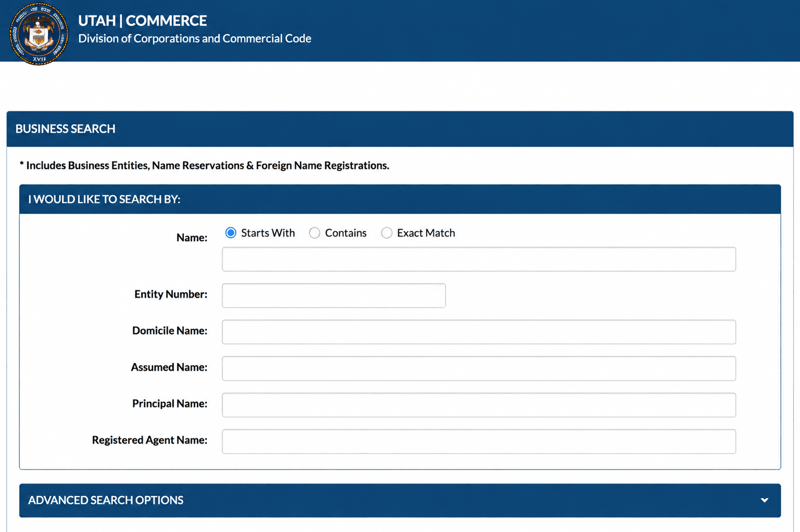This screenshot has width=800, height=532.
Task: Click the Name label beside the radio options
Action: coord(192,238)
